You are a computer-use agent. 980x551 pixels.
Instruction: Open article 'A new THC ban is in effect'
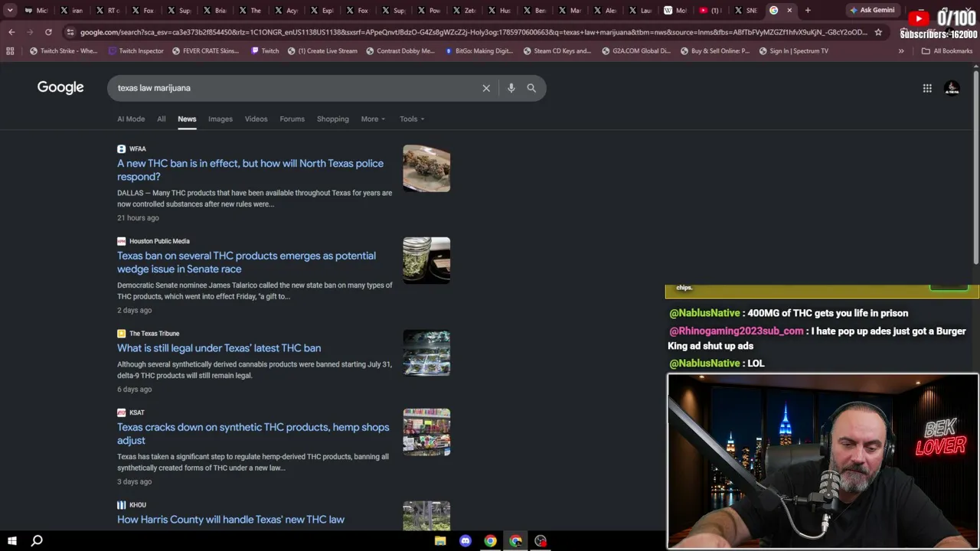click(250, 170)
